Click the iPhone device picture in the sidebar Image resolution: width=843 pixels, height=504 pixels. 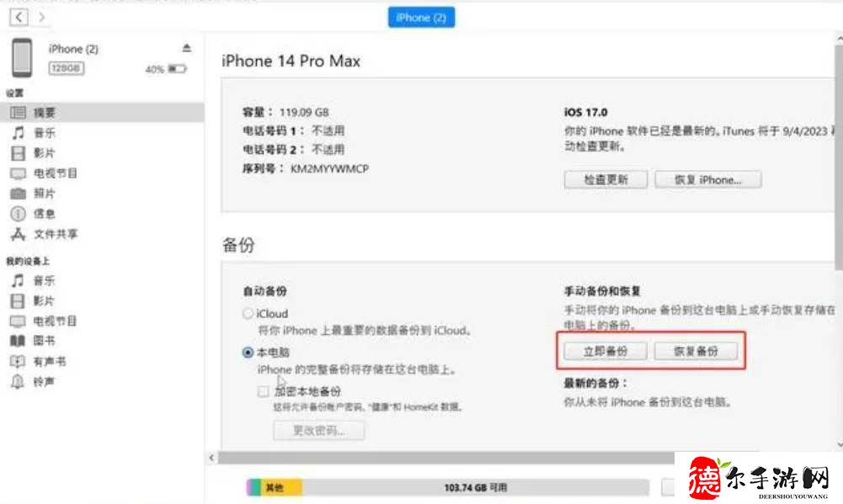tap(22, 57)
